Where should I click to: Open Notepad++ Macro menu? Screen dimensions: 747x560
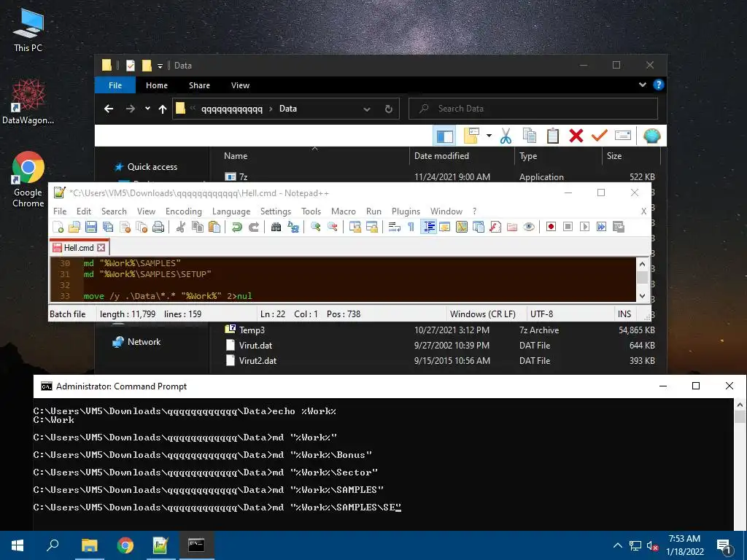(344, 211)
